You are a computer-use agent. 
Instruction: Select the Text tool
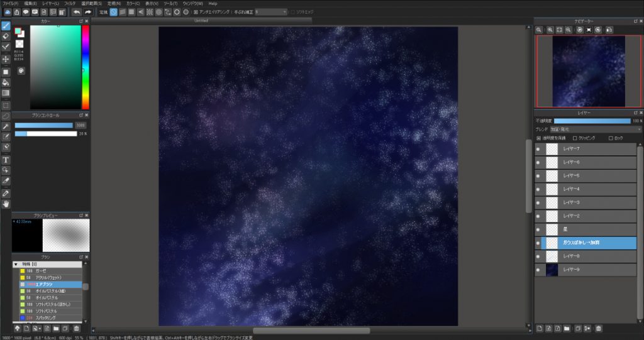[x=6, y=160]
